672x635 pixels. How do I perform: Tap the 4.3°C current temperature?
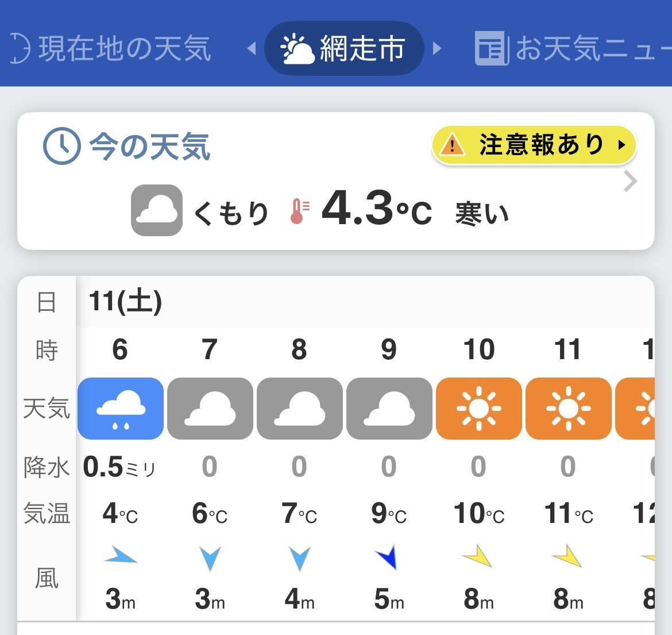click(x=376, y=210)
